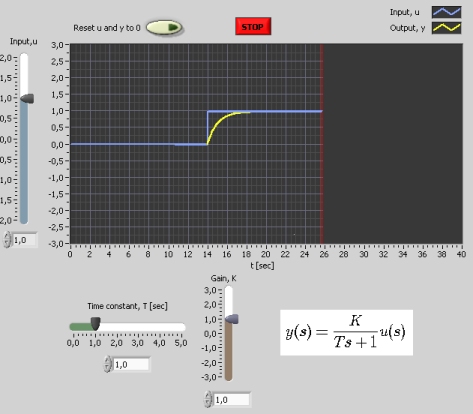The height and width of the screenshot is (414, 473).
Task: Click the Time constant numeric value field
Action: 132,364
